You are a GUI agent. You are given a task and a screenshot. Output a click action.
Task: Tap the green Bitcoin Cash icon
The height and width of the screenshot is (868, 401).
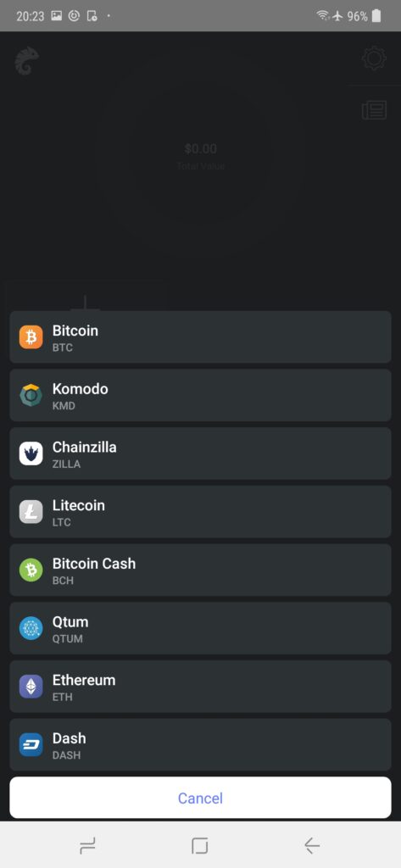coord(31,570)
